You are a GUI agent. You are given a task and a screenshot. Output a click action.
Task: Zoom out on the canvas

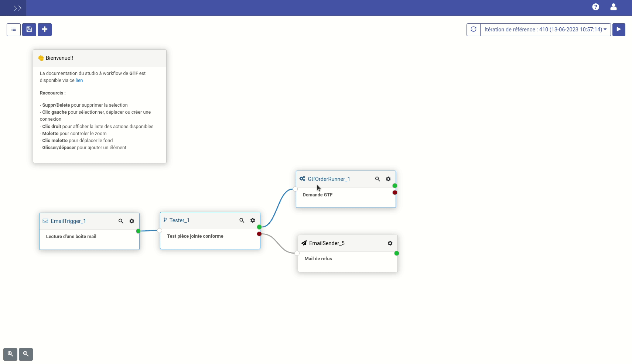pyautogui.click(x=26, y=354)
